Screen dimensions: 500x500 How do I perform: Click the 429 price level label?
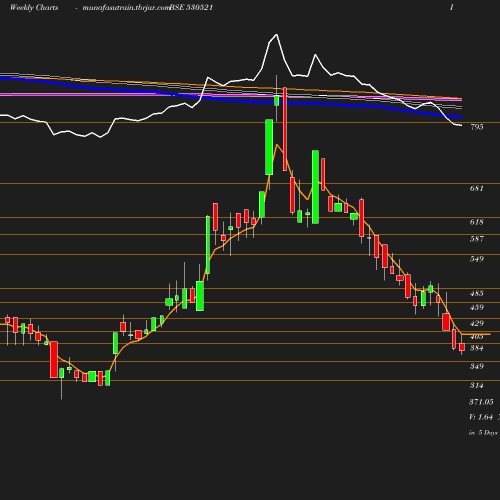click(477, 323)
